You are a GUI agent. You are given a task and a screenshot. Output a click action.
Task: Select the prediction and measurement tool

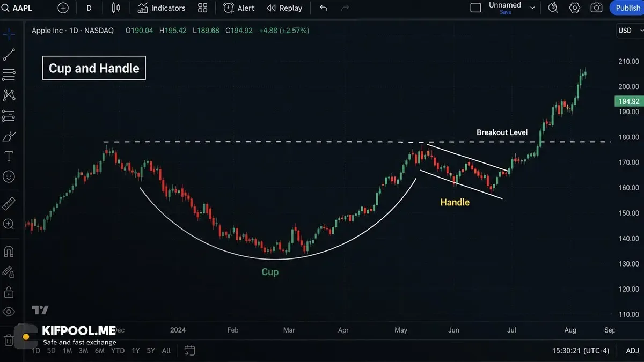(x=9, y=115)
